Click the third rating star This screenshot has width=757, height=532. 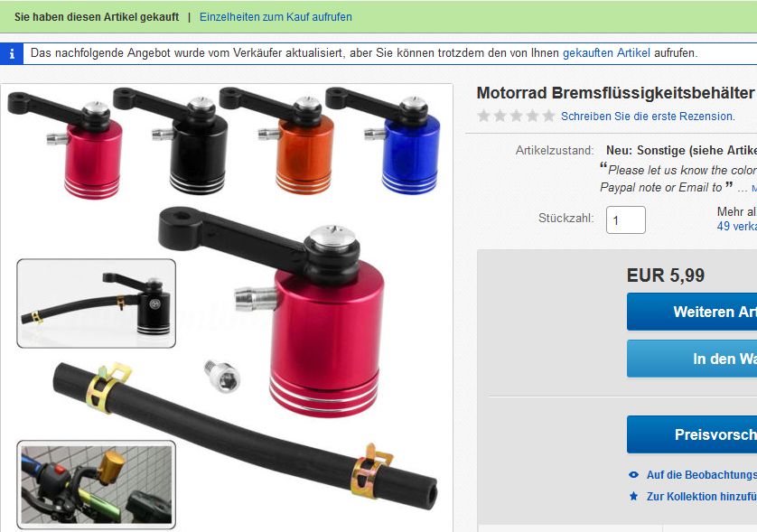pos(516,116)
